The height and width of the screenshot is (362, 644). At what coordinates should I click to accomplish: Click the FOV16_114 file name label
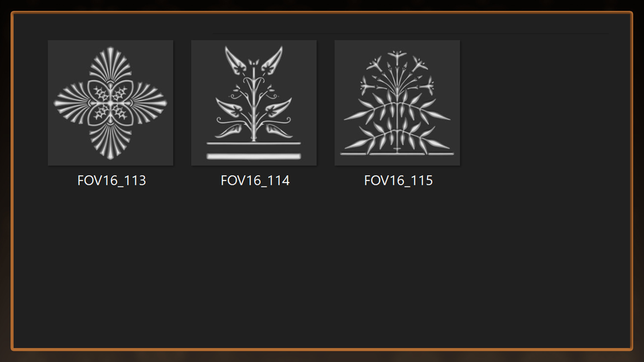click(x=255, y=181)
